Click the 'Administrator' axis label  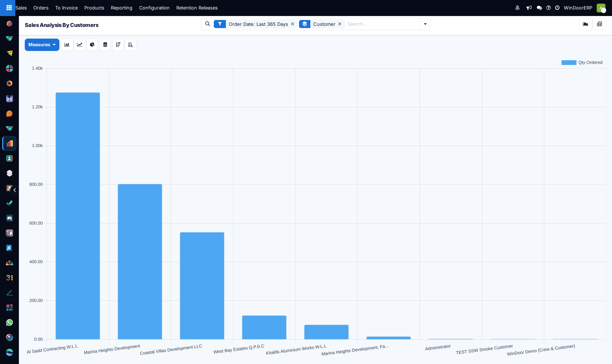438,347
